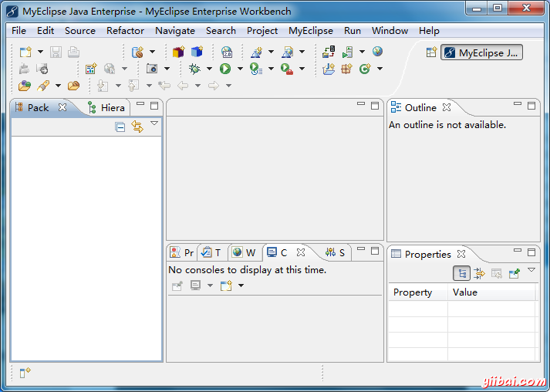Click the Open Type folder icon
The height and width of the screenshot is (392, 550).
pos(25,86)
